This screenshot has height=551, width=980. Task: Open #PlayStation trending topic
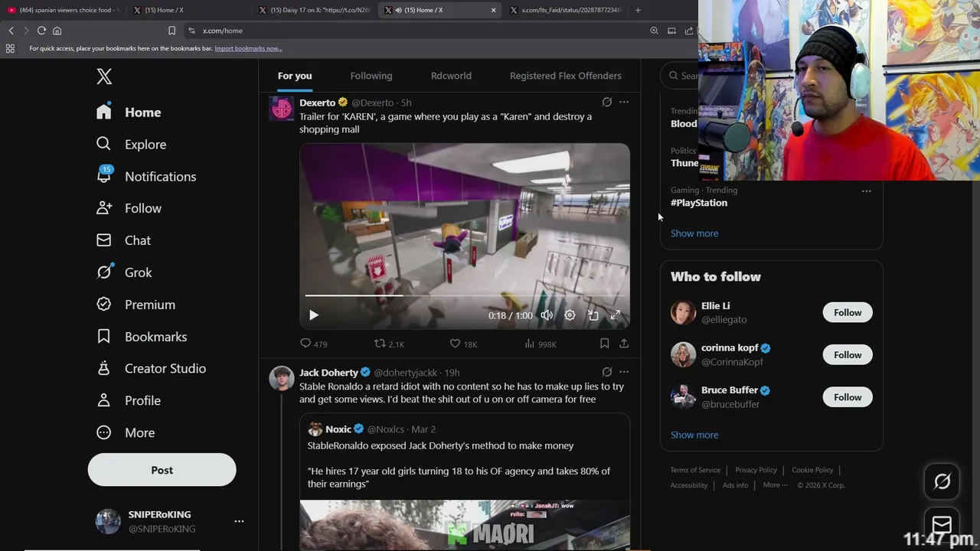[699, 203]
